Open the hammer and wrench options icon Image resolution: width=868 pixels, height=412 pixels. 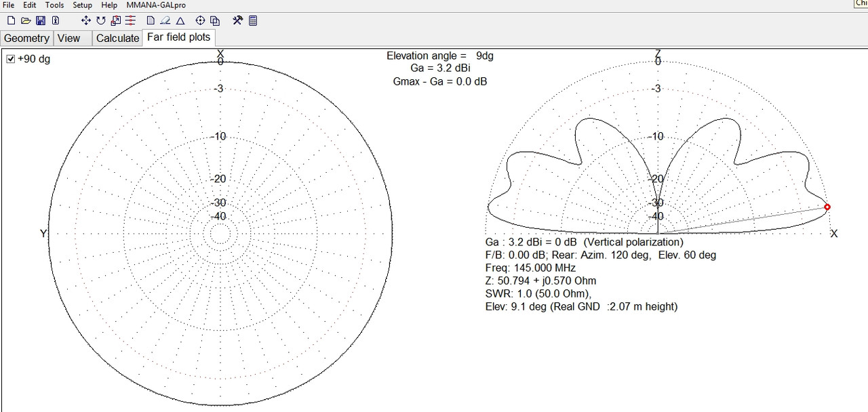click(x=237, y=21)
